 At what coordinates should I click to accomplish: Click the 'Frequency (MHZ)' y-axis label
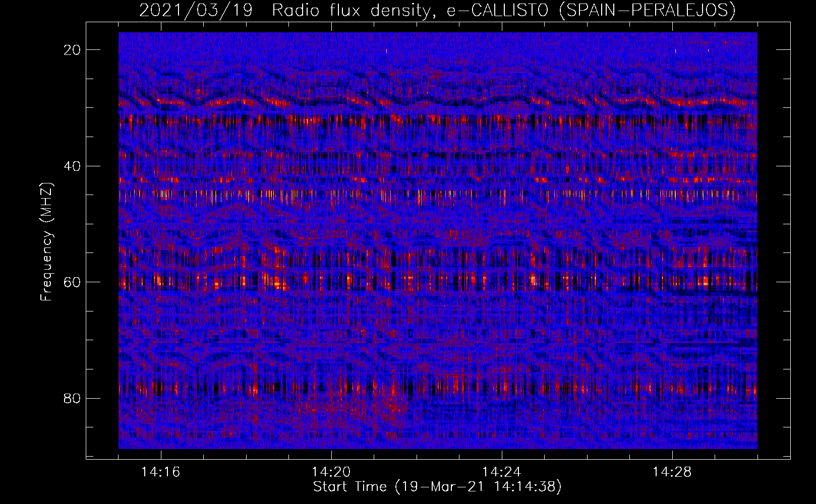coord(46,242)
